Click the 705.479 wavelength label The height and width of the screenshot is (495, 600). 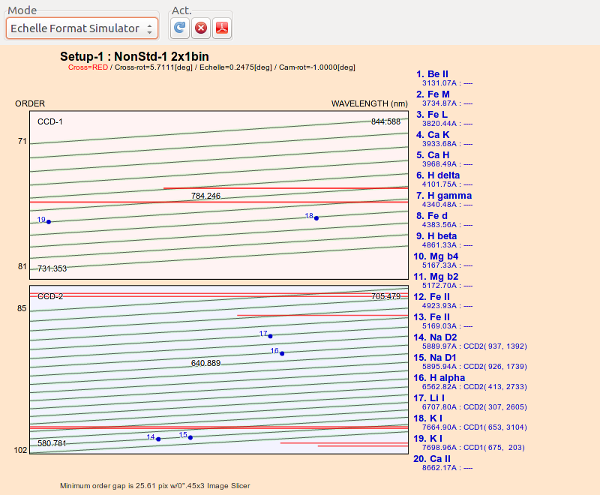pos(386,296)
